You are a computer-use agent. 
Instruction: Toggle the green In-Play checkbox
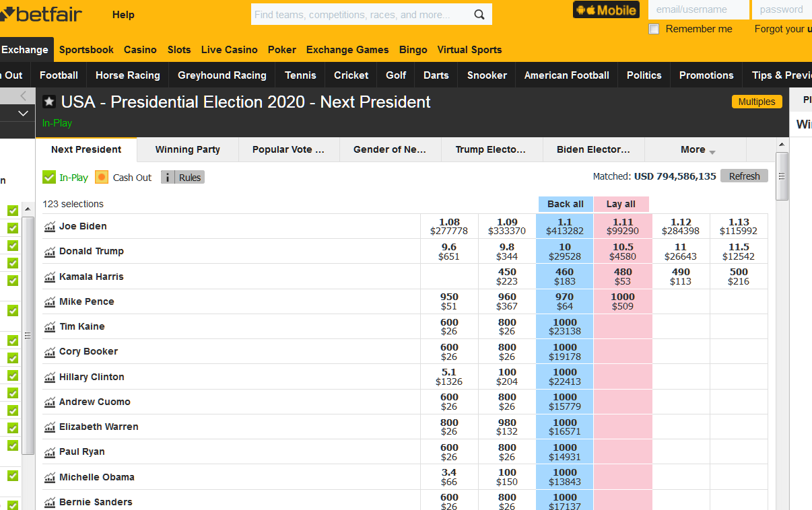[49, 177]
